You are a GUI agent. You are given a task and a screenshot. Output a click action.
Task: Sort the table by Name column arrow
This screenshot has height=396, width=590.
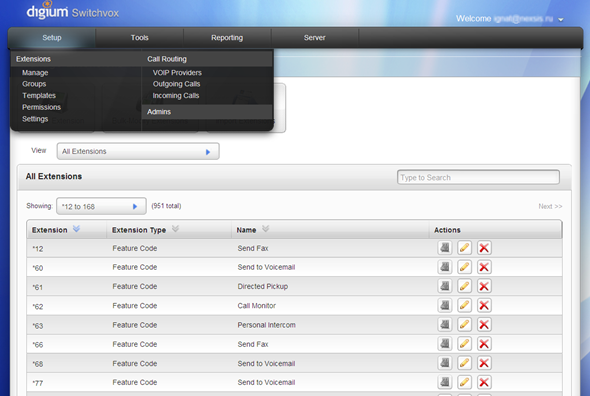[266, 228]
